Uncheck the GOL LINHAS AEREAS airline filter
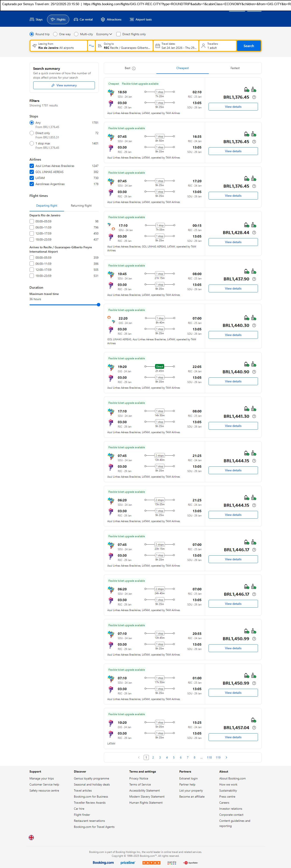Screen dimensions: 291x868 [32, 172]
